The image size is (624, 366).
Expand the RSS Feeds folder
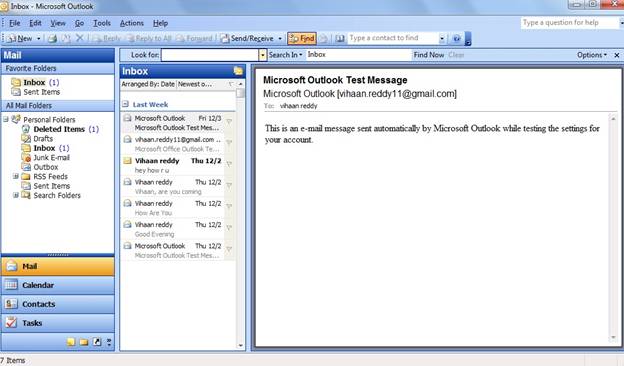point(16,176)
